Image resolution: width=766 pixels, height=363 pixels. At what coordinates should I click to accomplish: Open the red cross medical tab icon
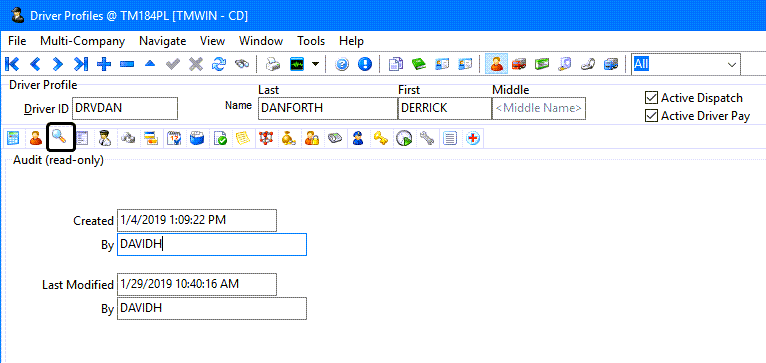click(x=473, y=139)
